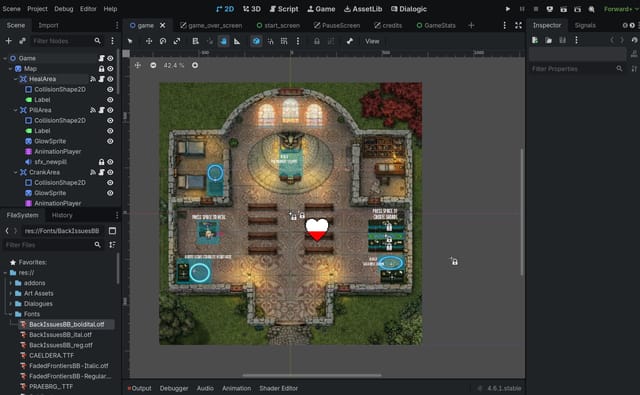This screenshot has height=395, width=640.
Task: Open the snapping options three-dot menu
Action: (298, 41)
